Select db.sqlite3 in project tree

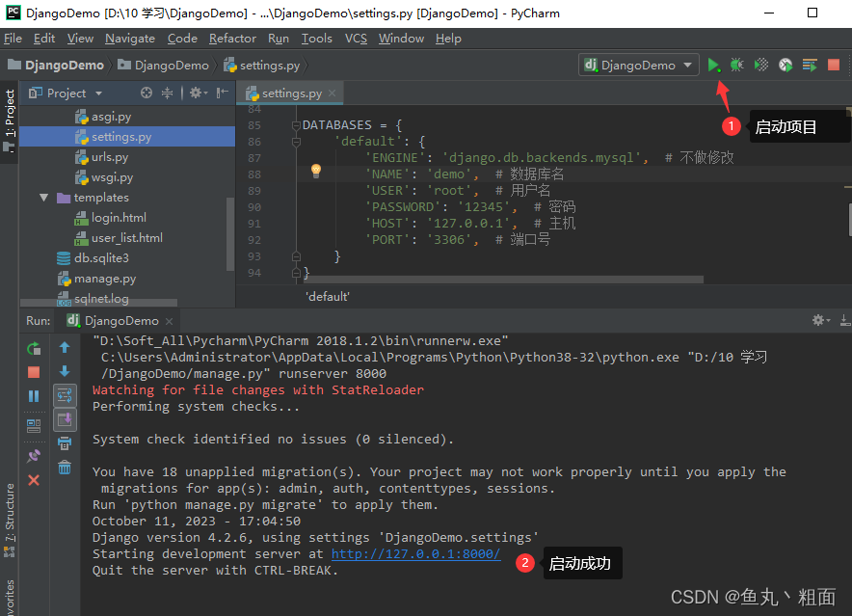point(101,257)
